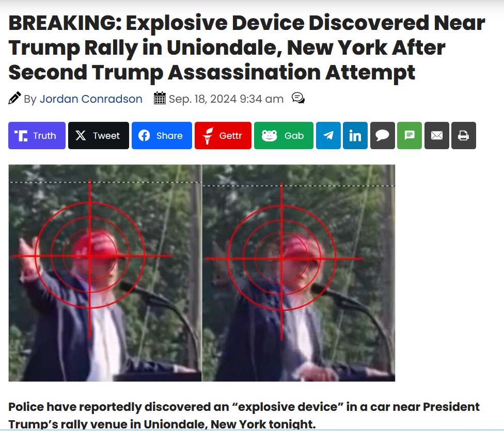The image size is (504, 431).
Task: Click the dark speech bubble share icon
Action: pyautogui.click(x=383, y=135)
